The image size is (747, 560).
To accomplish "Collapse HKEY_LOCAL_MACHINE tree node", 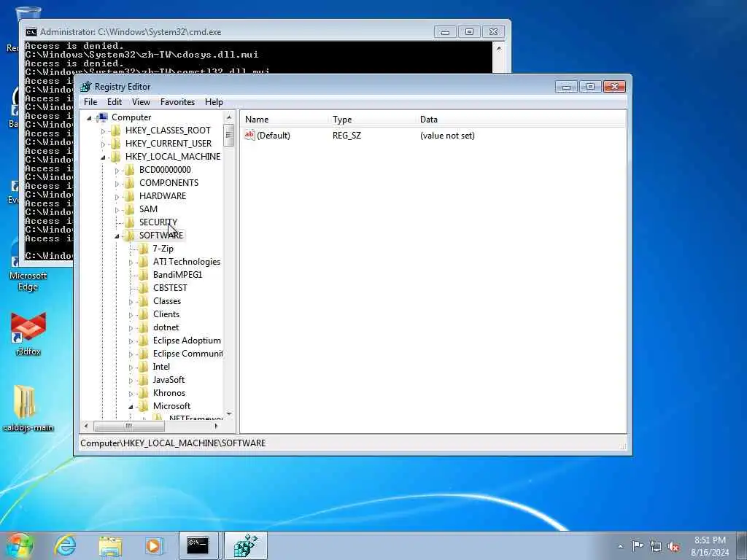I will [x=103, y=157].
